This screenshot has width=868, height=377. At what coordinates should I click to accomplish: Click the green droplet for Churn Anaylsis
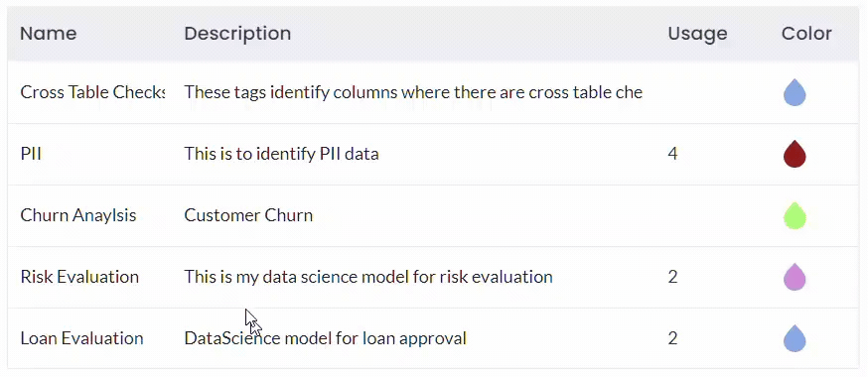795,215
